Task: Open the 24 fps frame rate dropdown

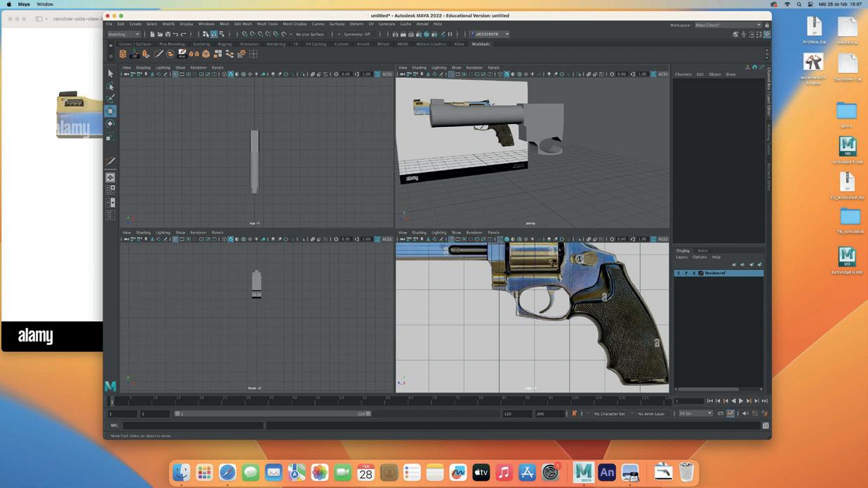Action: (x=695, y=414)
